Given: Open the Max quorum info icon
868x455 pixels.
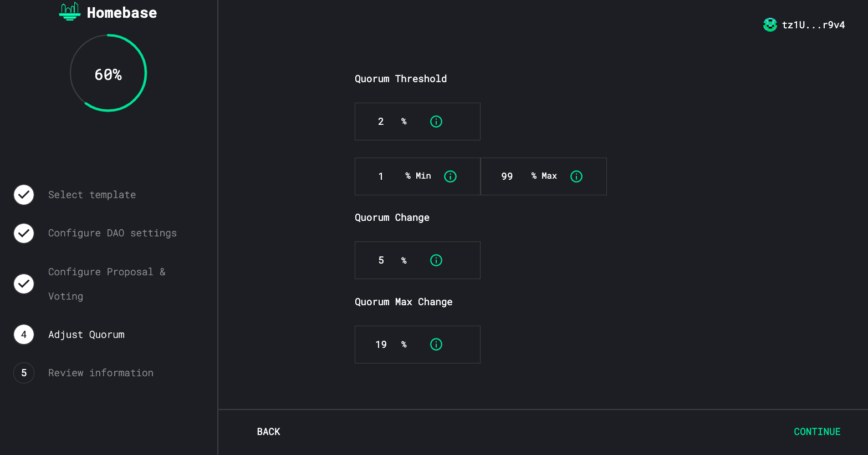Looking at the screenshot, I should [576, 176].
